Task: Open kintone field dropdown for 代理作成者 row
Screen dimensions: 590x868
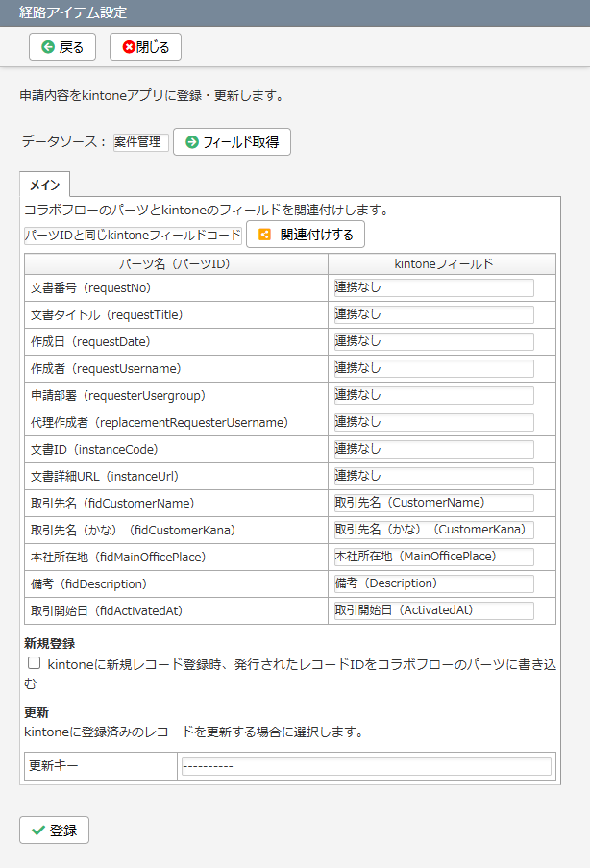Action: pos(434,422)
